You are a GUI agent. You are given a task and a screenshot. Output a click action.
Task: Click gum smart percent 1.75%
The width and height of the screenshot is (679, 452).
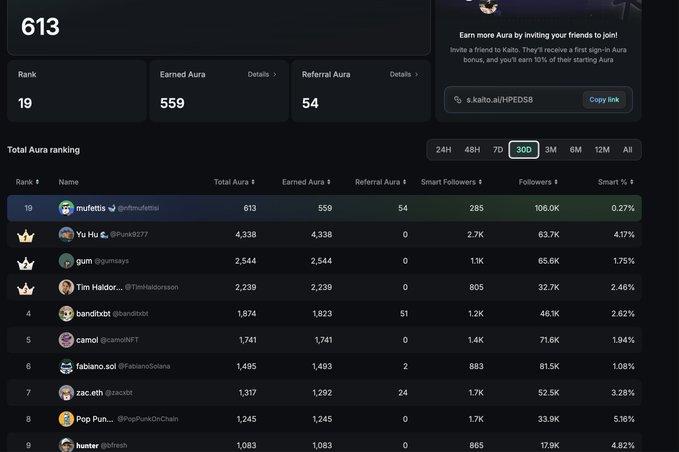624,261
